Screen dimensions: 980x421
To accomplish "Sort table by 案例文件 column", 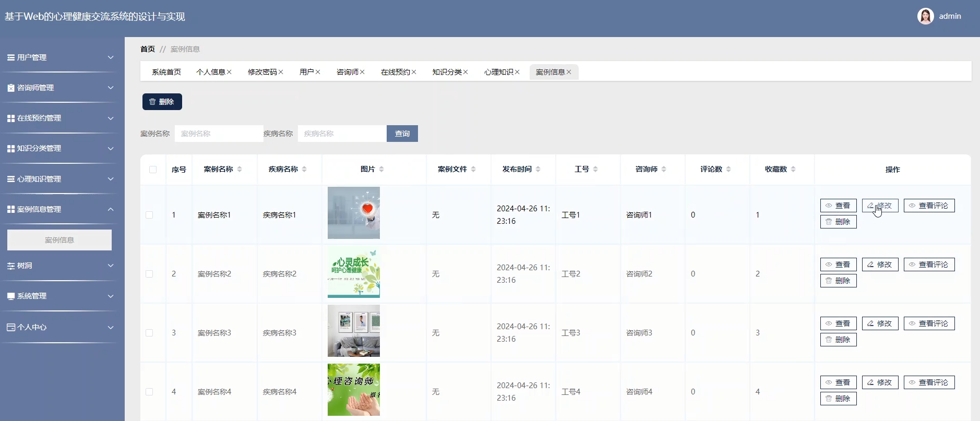I will 473,169.
